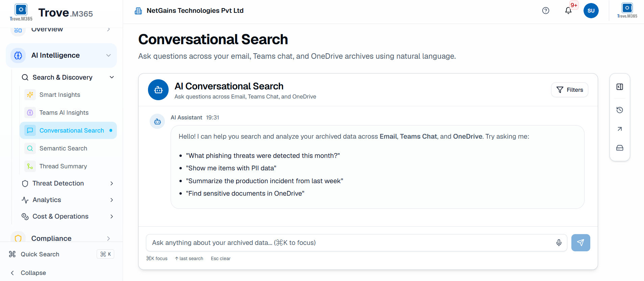The height and width of the screenshot is (281, 644).
Task: Click the Semantic Search magnifier icon
Action: (30, 148)
